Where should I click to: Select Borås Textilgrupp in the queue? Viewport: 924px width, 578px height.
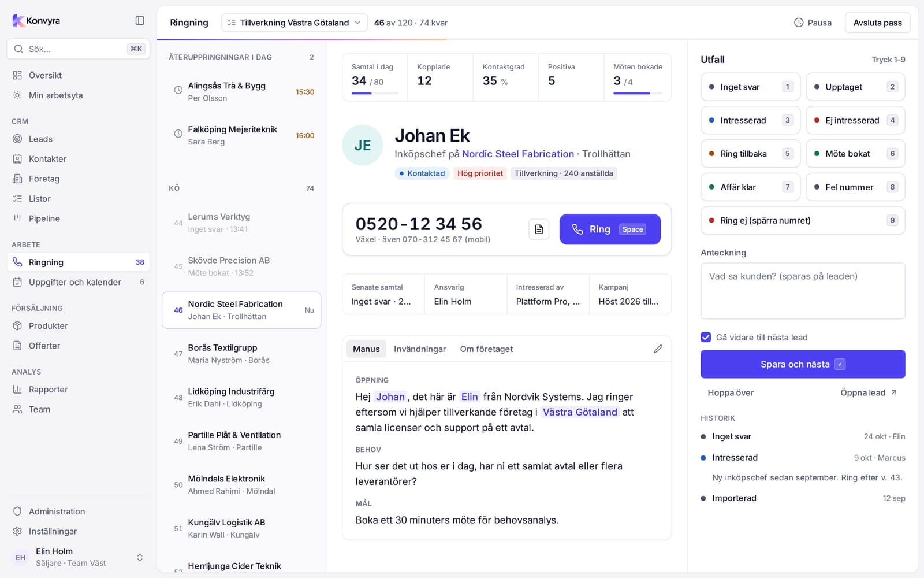[x=241, y=354]
